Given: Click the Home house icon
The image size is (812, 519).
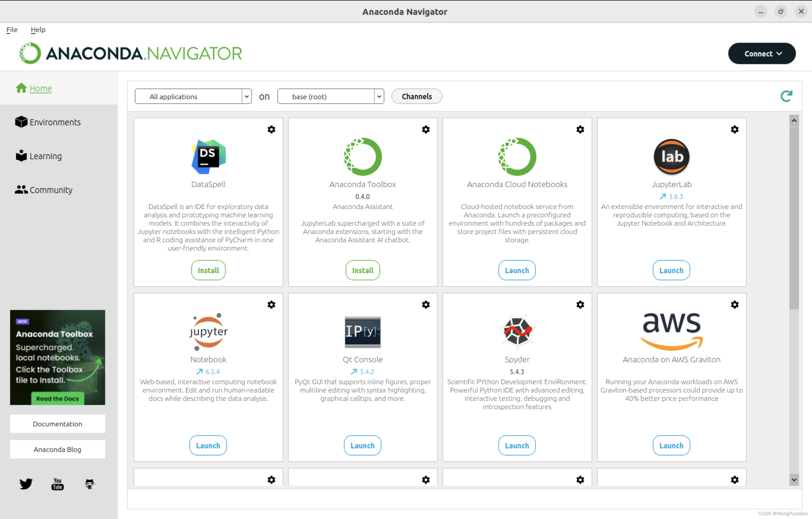Looking at the screenshot, I should coord(21,88).
